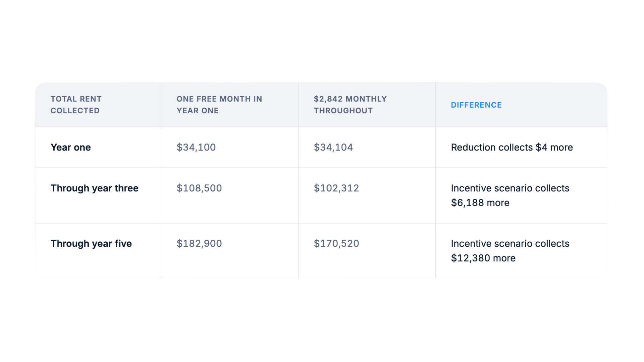The image size is (644, 362).
Task: Select the Reduction collects $4 more text
Action: coord(512,147)
